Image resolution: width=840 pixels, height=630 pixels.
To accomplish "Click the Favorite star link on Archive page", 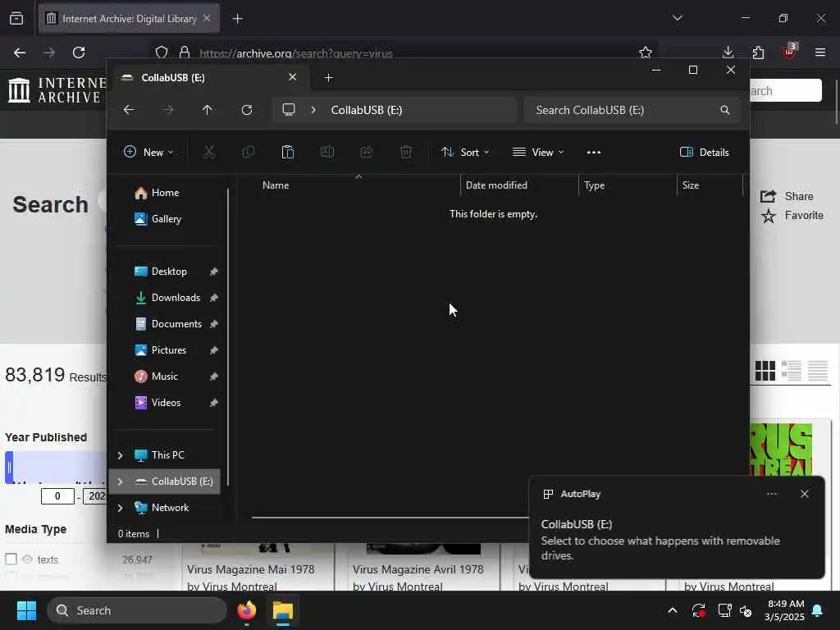I will (x=792, y=216).
